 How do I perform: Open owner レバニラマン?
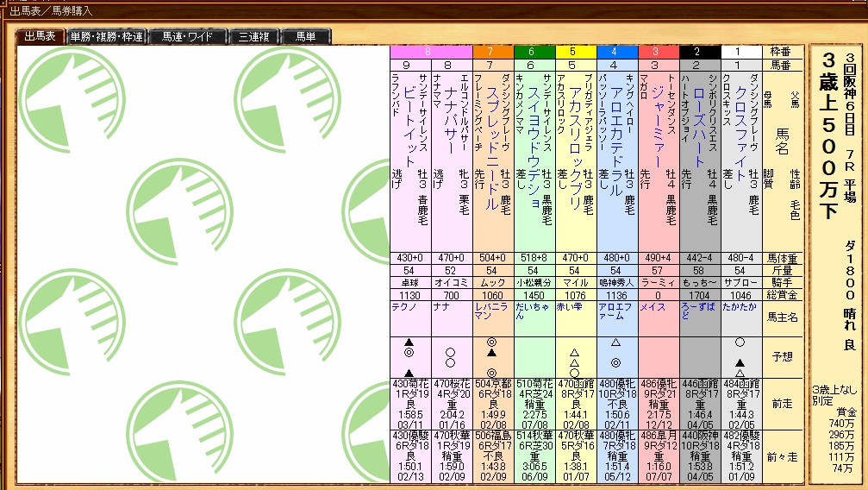point(490,311)
